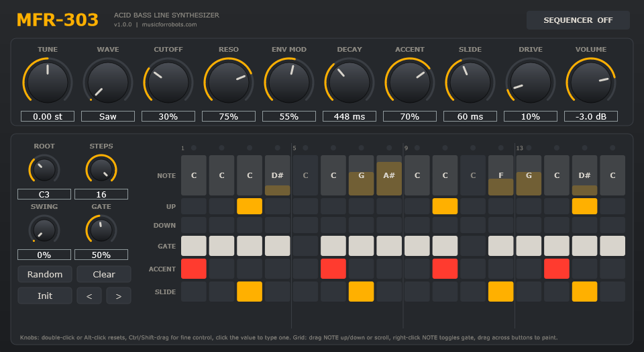
Task: Click the step 4 D# note cell
Action: coord(278,175)
